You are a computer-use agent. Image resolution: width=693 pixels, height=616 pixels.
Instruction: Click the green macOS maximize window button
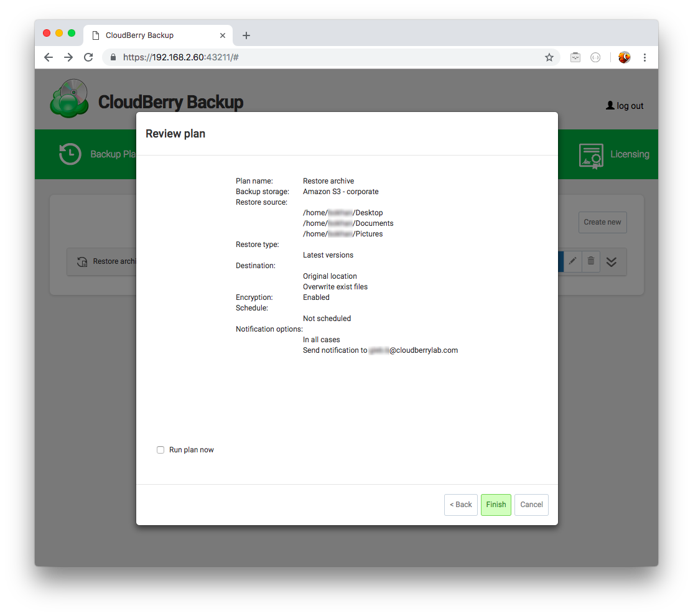click(x=72, y=33)
